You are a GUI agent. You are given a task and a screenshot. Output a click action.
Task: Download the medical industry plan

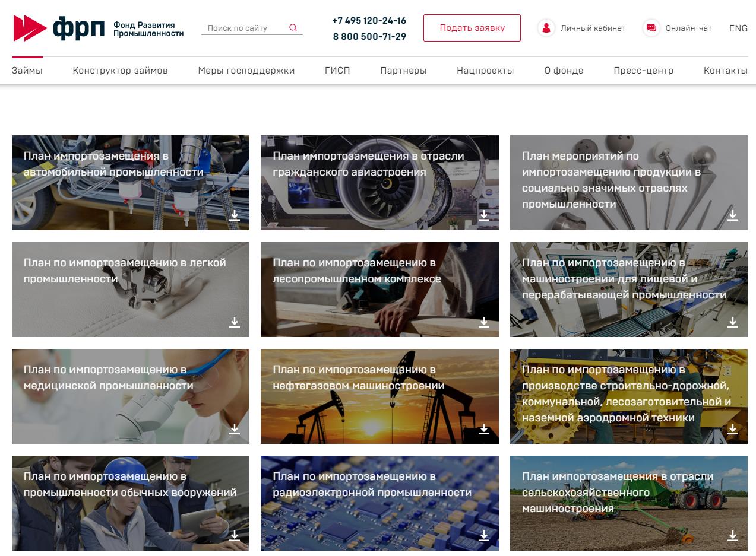235,428
